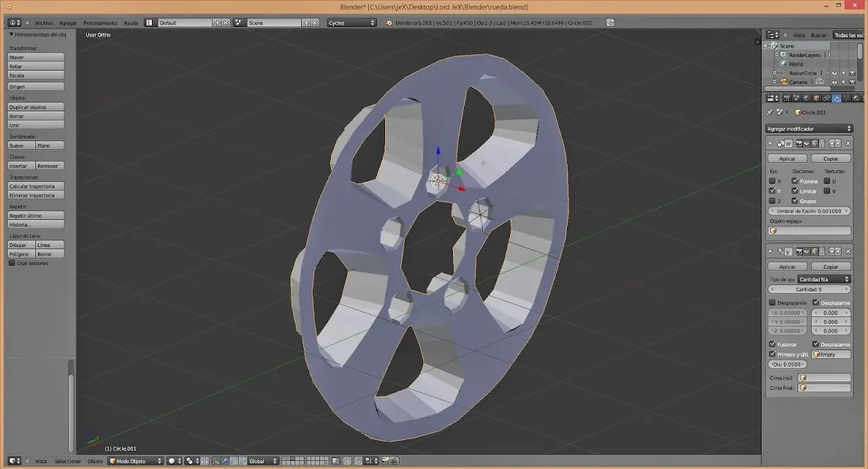
Task: Open the Render properties tab (camera icon)
Action: pyautogui.click(x=787, y=98)
